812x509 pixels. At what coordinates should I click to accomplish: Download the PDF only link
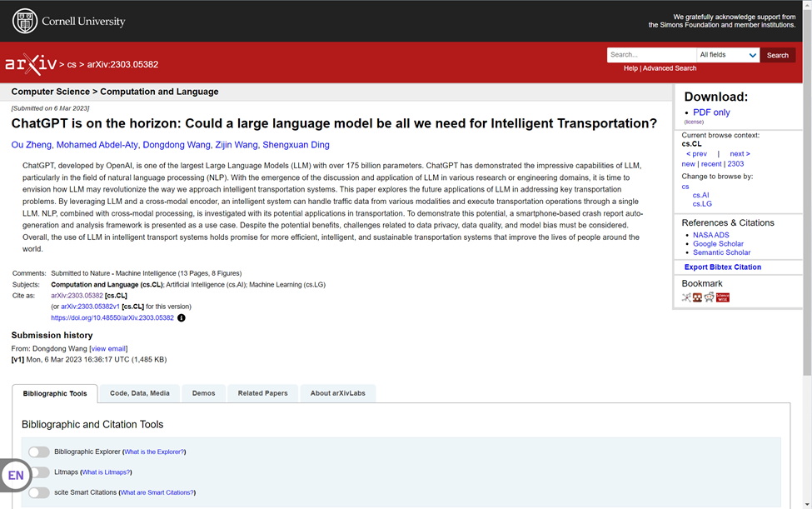tap(711, 112)
